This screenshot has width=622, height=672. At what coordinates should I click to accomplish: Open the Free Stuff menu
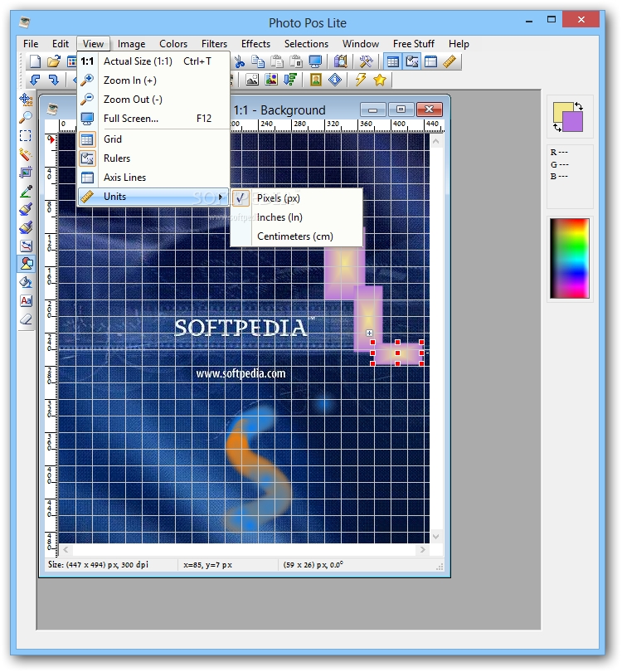coord(413,44)
